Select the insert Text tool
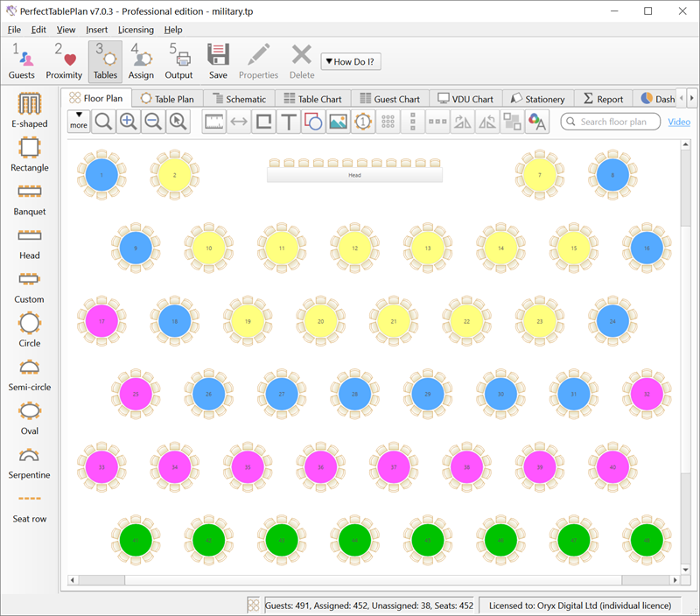 click(289, 122)
